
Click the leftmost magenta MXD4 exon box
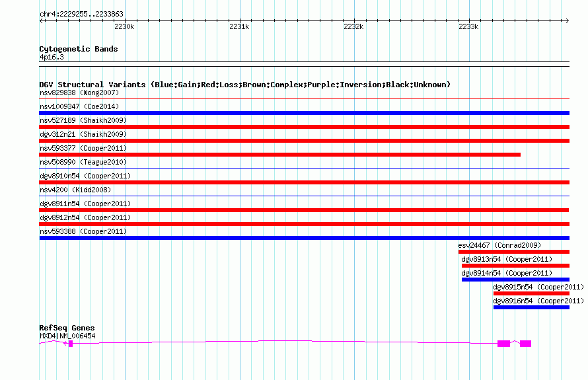click(x=71, y=344)
